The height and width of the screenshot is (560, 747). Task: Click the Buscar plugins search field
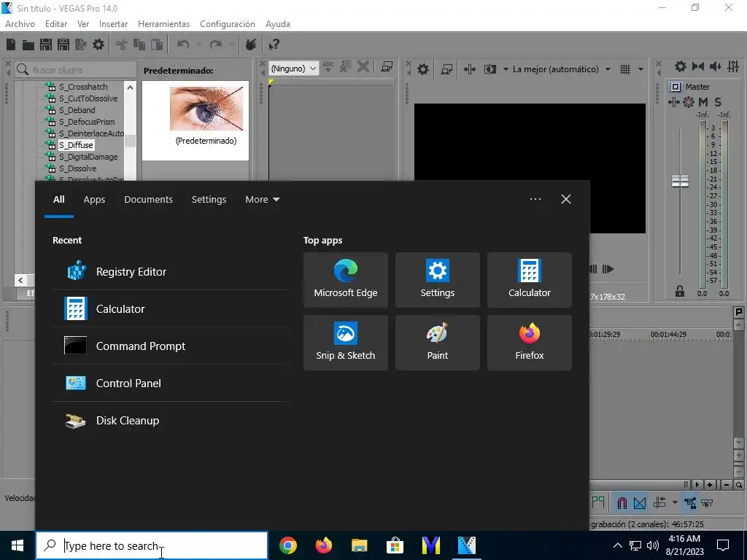pyautogui.click(x=75, y=69)
